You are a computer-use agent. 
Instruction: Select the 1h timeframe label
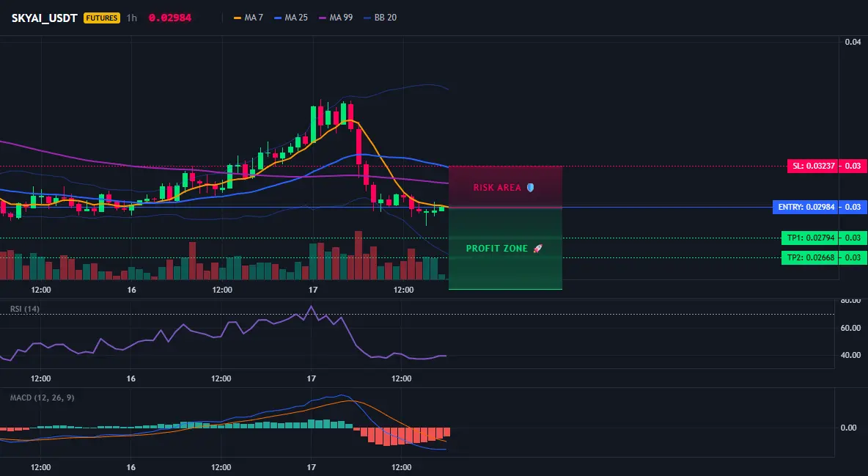pos(132,18)
